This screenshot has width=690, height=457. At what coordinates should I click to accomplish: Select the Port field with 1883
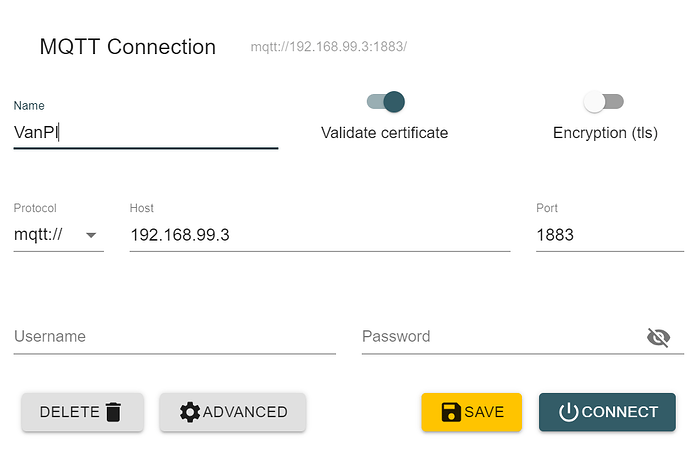pyautogui.click(x=609, y=235)
